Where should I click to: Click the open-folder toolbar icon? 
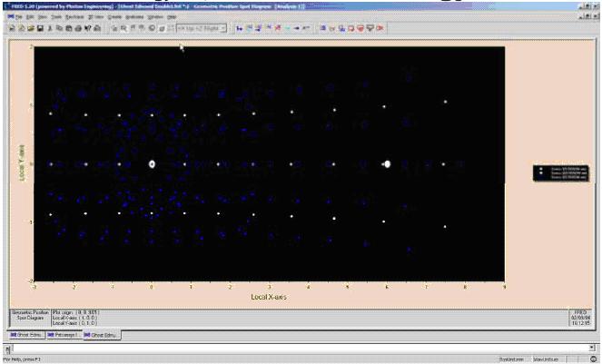pos(31,28)
